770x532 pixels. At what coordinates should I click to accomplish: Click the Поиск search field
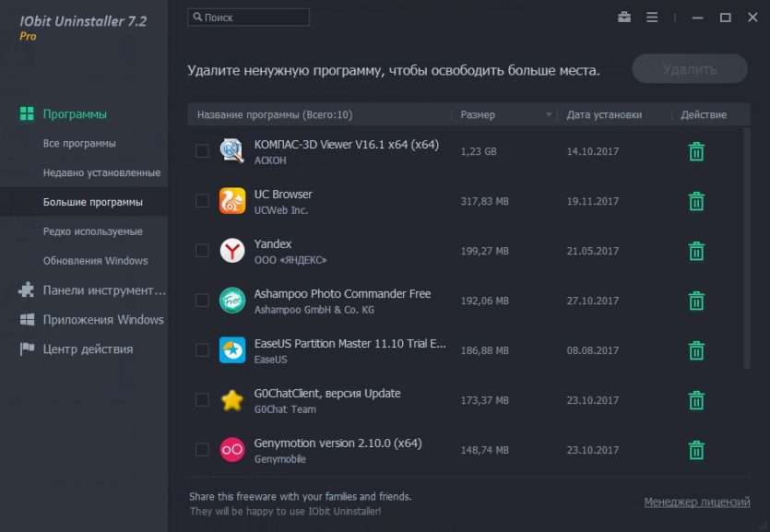[248, 18]
